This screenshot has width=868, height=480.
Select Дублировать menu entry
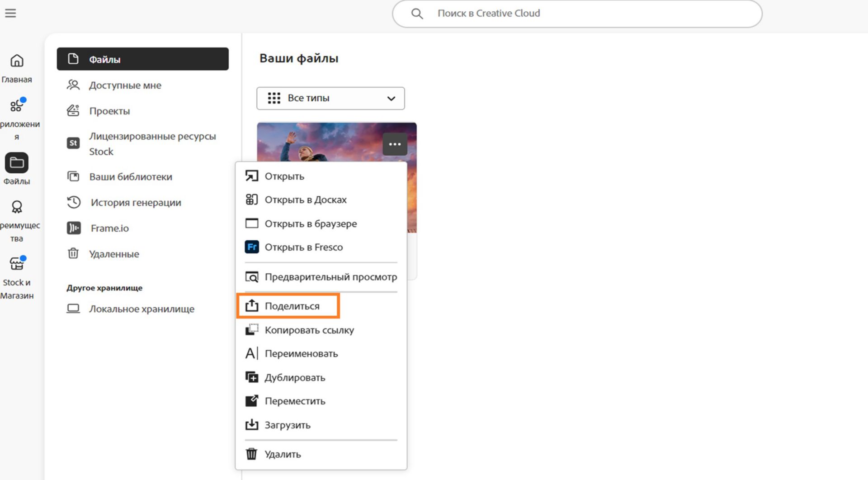point(321,377)
